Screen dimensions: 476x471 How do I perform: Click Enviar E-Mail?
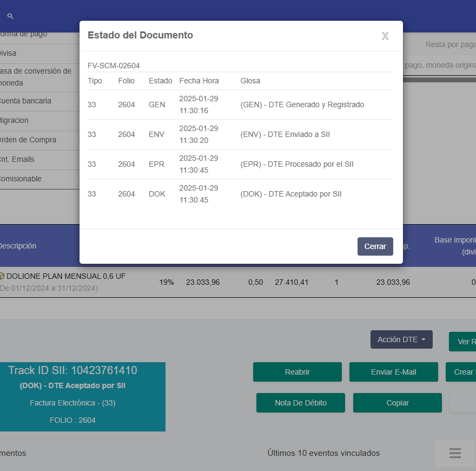[x=393, y=372]
